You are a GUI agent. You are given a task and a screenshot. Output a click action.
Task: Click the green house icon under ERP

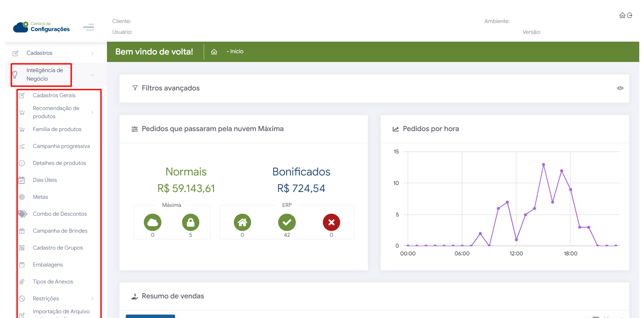click(x=242, y=222)
